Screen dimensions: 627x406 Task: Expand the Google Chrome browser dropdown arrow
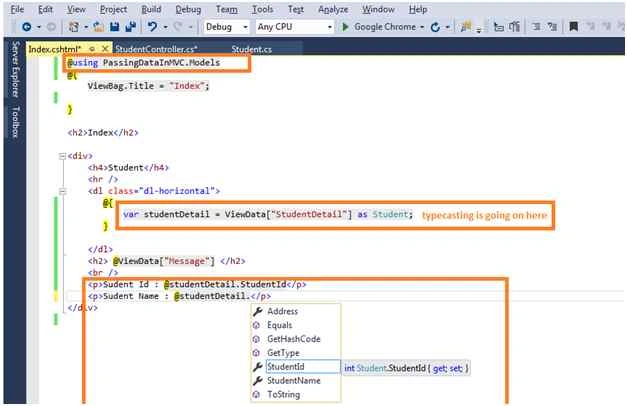point(422,27)
